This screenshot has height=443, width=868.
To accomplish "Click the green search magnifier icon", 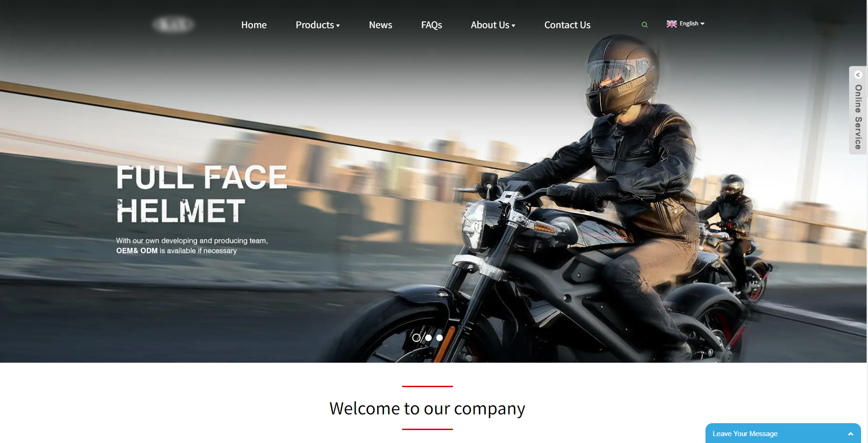I will pos(645,25).
